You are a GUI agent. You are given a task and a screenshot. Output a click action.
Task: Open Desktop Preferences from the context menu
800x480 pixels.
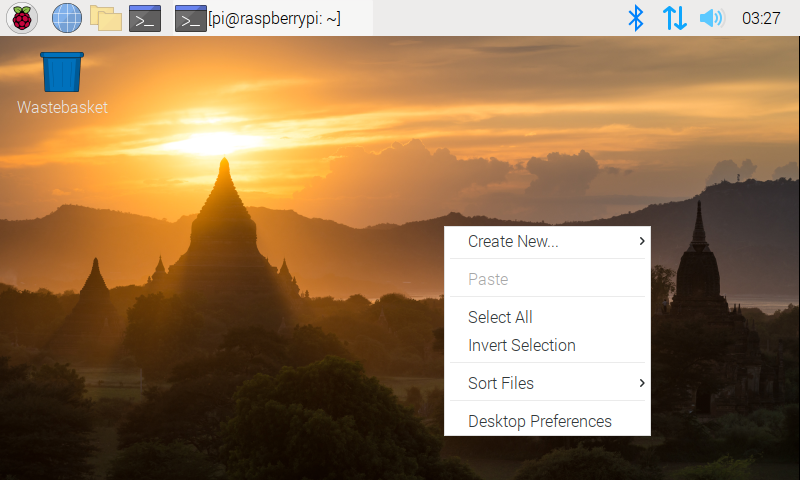[x=539, y=421]
